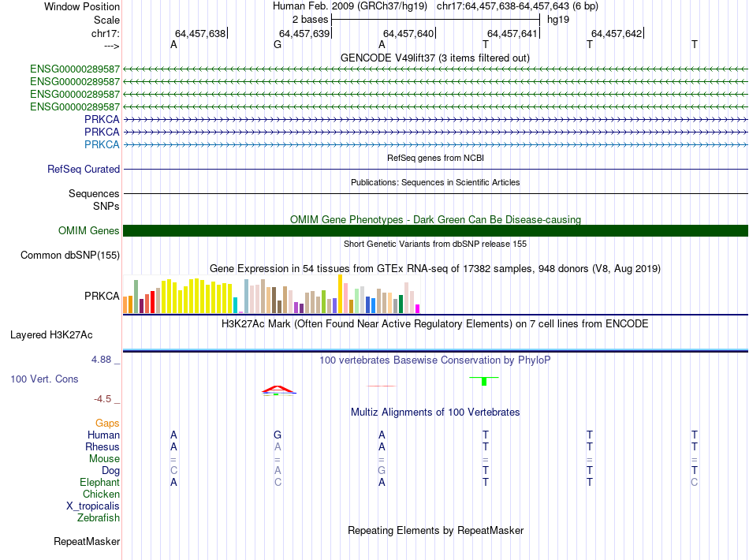This screenshot has height=560, width=749.
Task: Click Common dbSNP(155) track label
Action: (x=69, y=255)
